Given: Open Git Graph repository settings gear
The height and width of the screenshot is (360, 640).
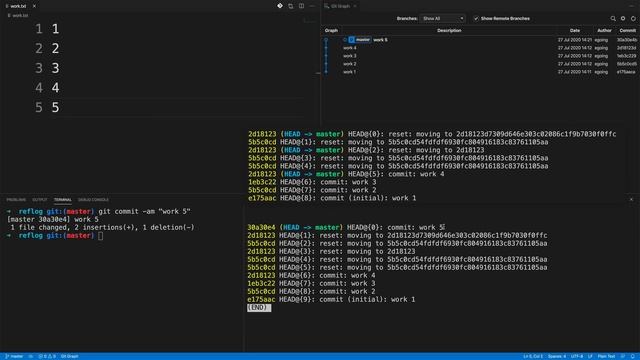Looking at the screenshot, I should tap(623, 18).
